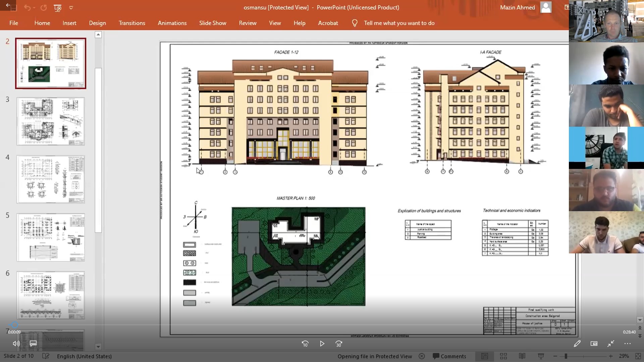Click the FACADE 1-12 elevation drawing
The height and width of the screenshot is (362, 644).
pyautogui.click(x=283, y=113)
